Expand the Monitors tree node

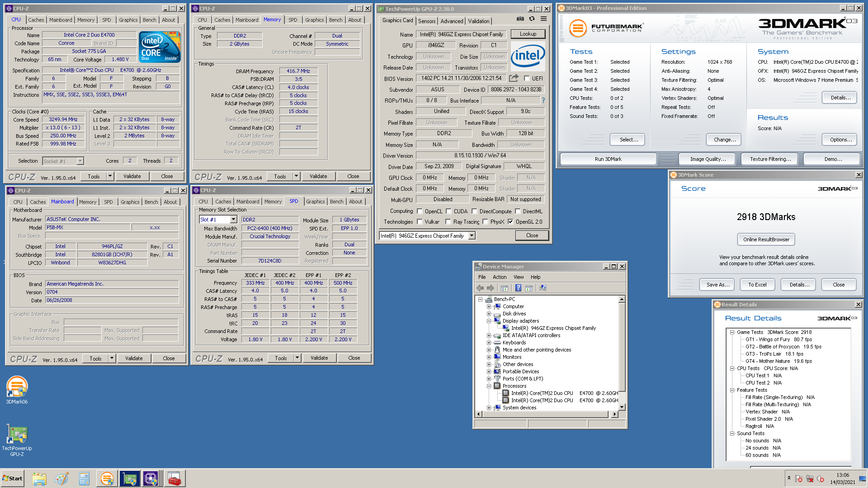489,357
